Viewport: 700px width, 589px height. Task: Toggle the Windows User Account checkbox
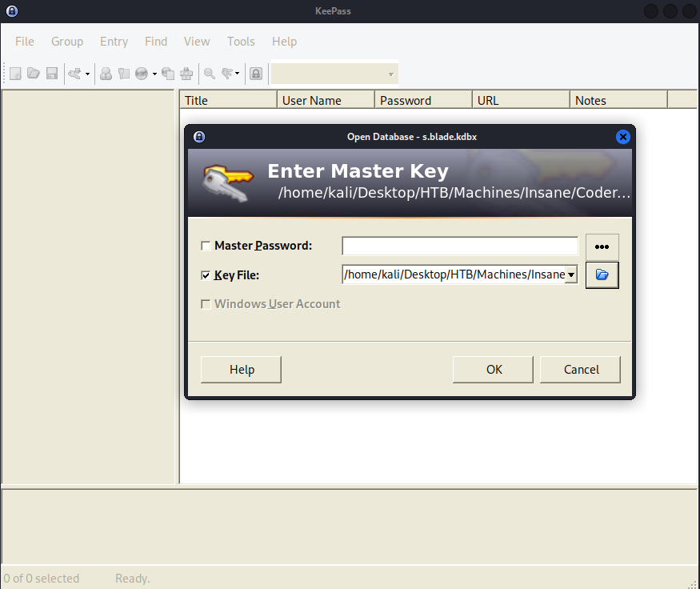(206, 304)
